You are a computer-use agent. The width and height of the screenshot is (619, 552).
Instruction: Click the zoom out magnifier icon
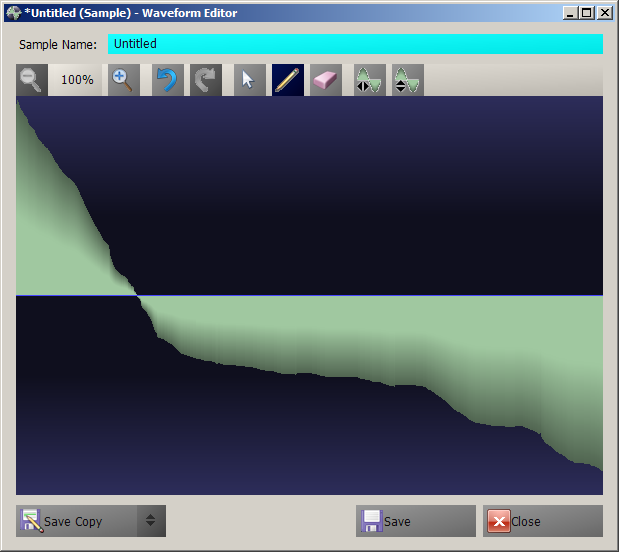click(32, 80)
